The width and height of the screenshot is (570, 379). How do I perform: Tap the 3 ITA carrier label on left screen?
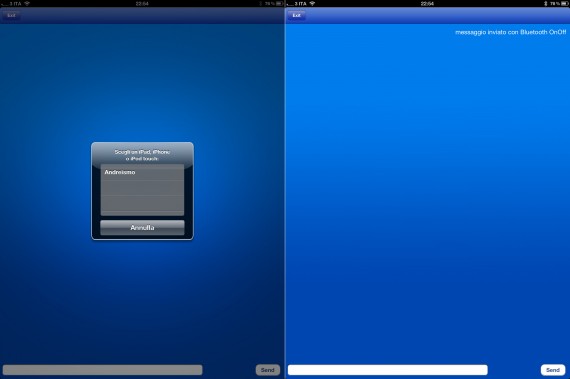16,3
